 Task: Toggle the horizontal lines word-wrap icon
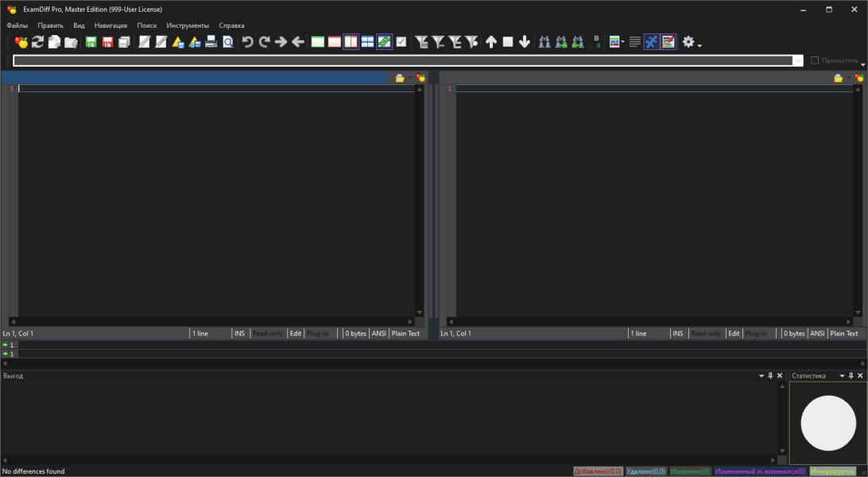pos(635,42)
